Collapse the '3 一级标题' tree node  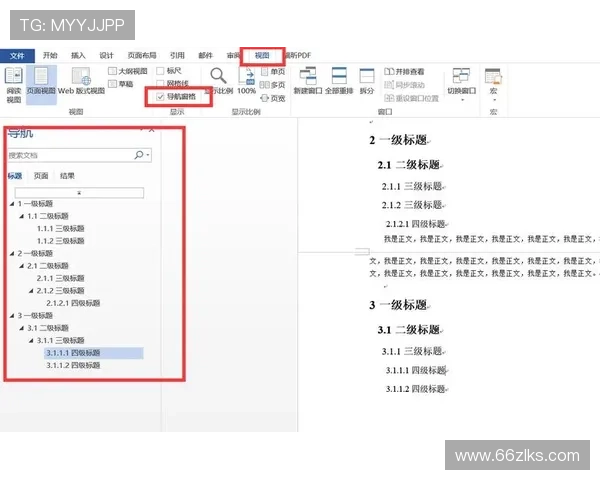click(x=12, y=316)
